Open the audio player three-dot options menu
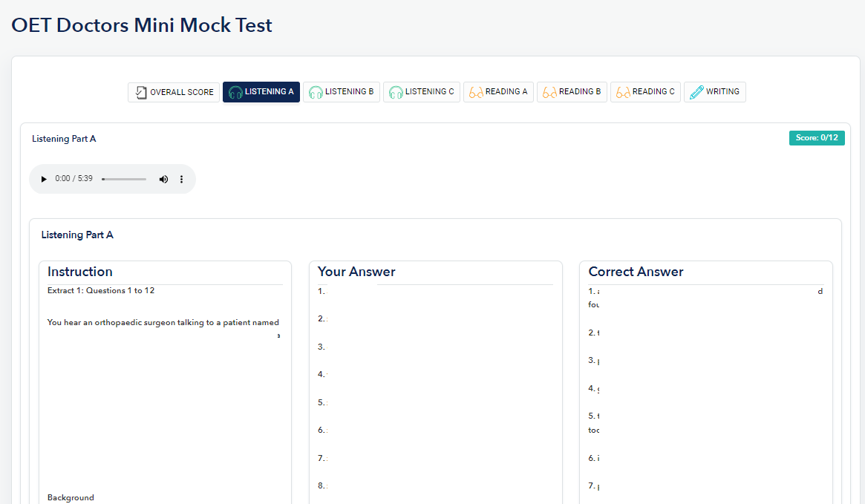 click(181, 179)
